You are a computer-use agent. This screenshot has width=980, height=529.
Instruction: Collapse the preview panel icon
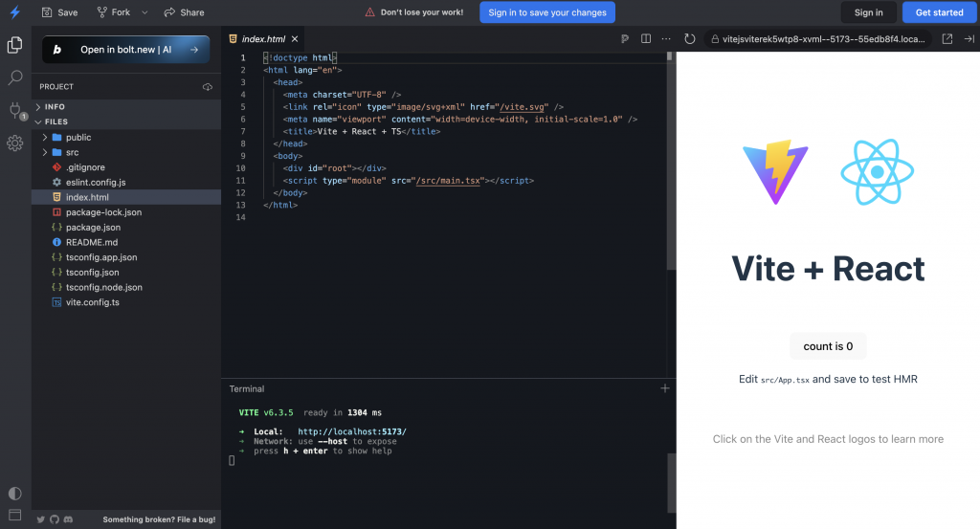pos(969,38)
